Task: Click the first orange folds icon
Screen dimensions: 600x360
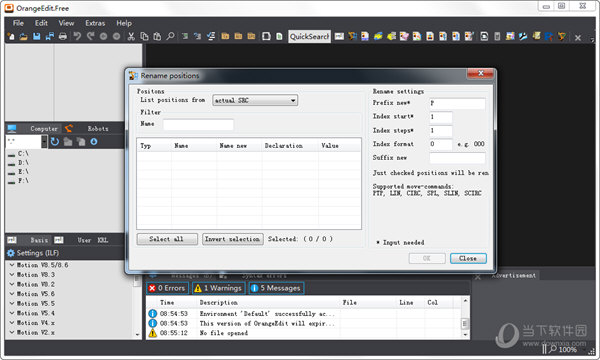Action: coord(225,36)
